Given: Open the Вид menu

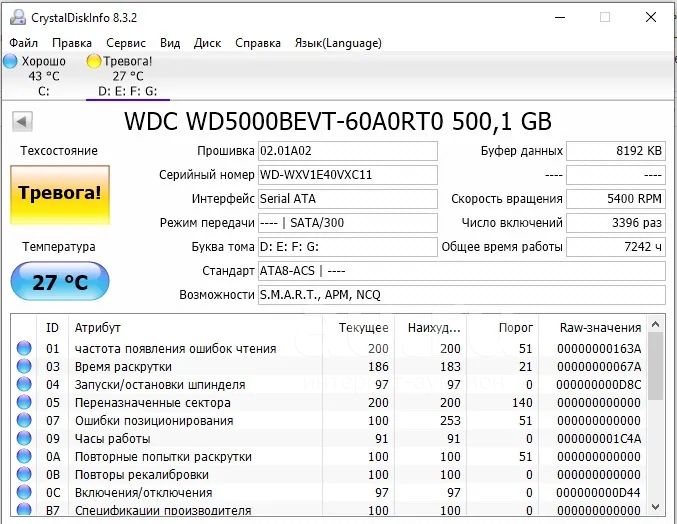Looking at the screenshot, I should 170,43.
